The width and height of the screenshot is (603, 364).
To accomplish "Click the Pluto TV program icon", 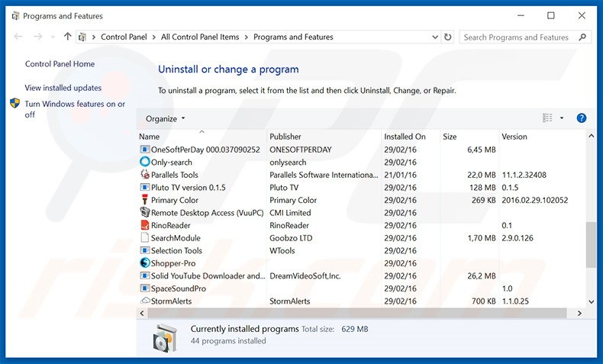I will (x=144, y=187).
